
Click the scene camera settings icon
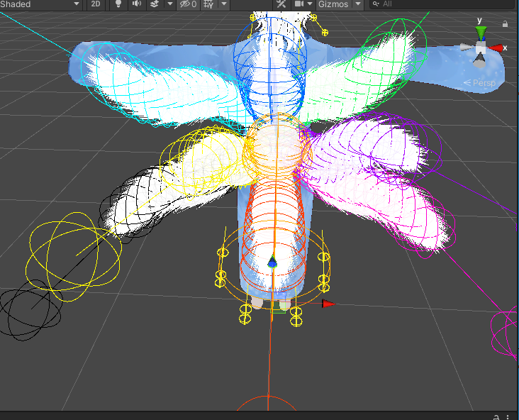(x=300, y=4)
